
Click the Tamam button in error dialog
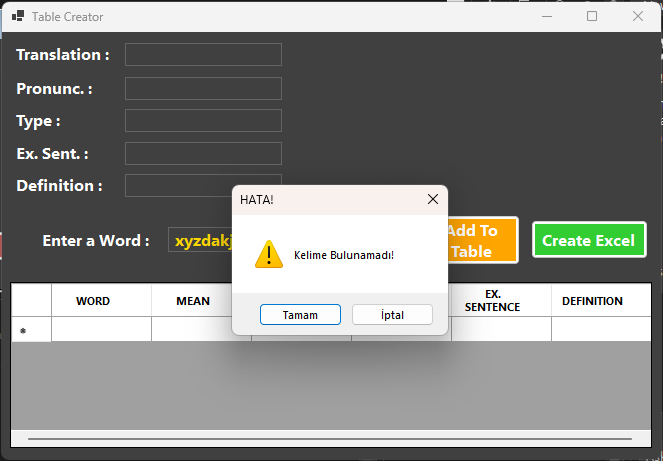pyautogui.click(x=300, y=315)
